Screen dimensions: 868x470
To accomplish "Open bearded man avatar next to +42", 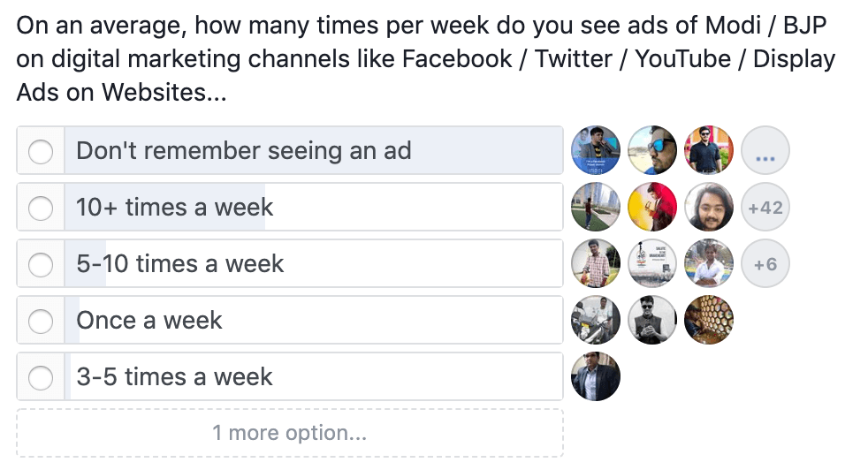I will click(x=709, y=208).
